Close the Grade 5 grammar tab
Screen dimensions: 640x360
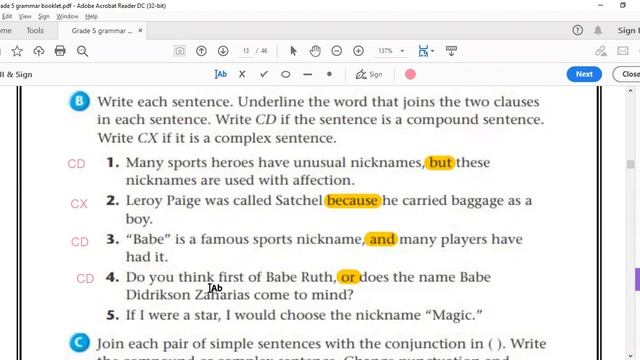click(140, 31)
